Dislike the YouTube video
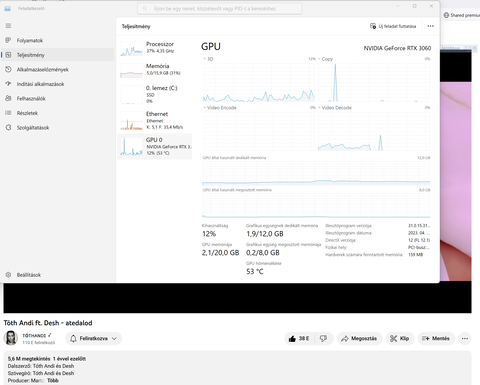 point(323,338)
